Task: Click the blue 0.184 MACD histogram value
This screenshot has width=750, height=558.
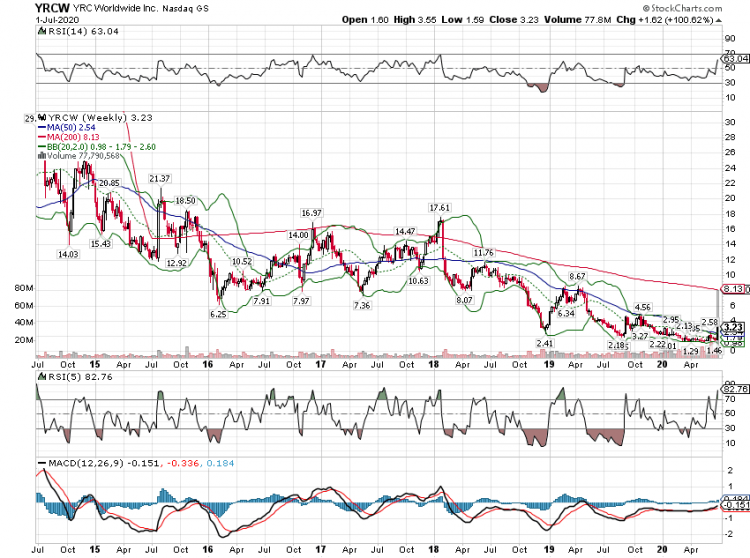Action: point(221,463)
